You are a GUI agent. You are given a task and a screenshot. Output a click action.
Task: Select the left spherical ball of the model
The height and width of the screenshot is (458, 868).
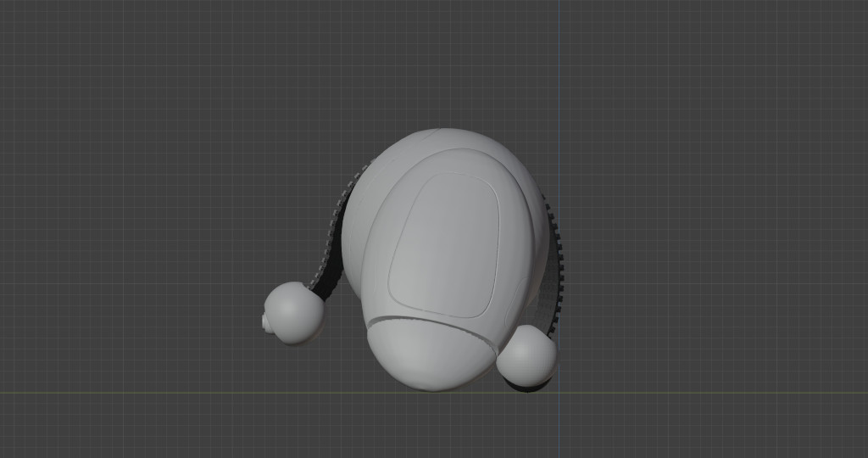pyautogui.click(x=294, y=314)
